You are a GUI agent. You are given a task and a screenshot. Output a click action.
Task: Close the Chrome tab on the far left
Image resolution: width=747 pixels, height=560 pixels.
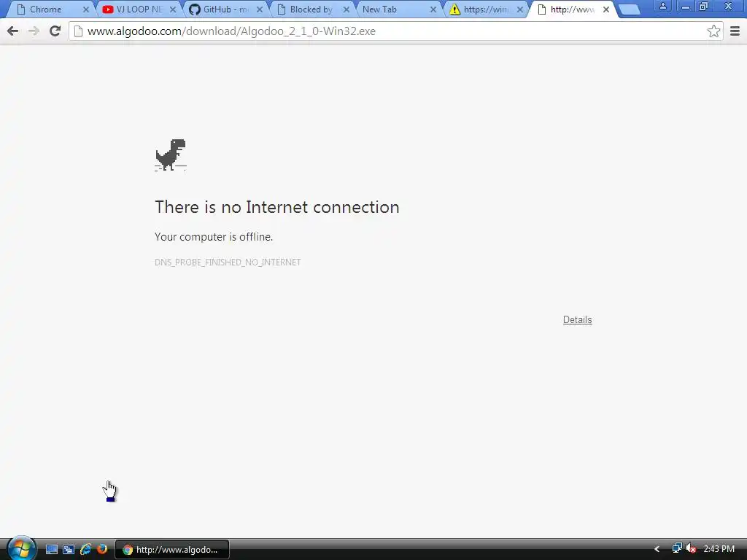click(86, 9)
